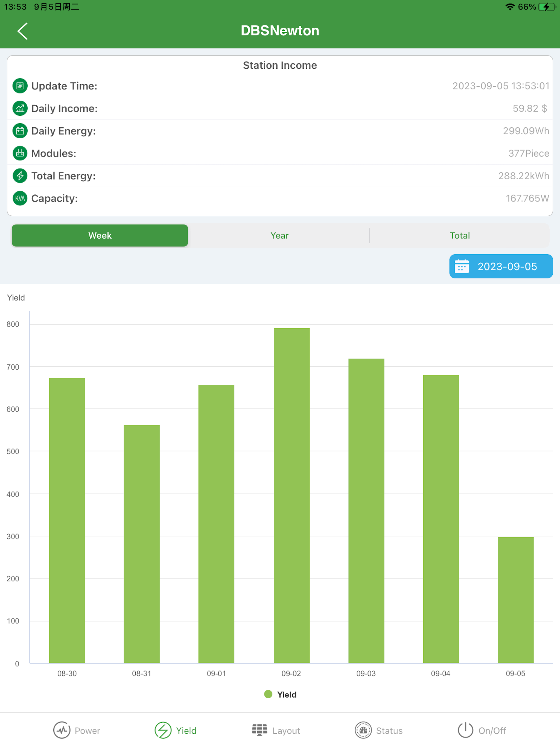Click the green Yield legend dot
560x747 pixels.
pos(268,694)
